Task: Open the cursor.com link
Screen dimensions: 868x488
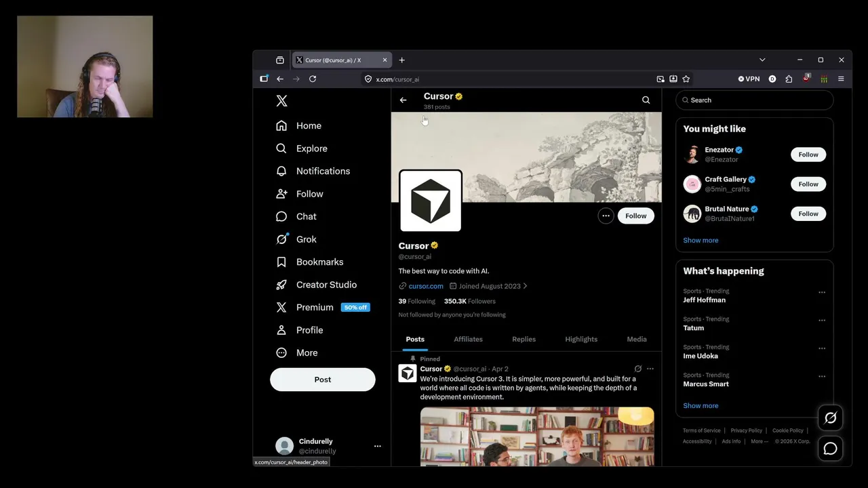Action: 426,286
